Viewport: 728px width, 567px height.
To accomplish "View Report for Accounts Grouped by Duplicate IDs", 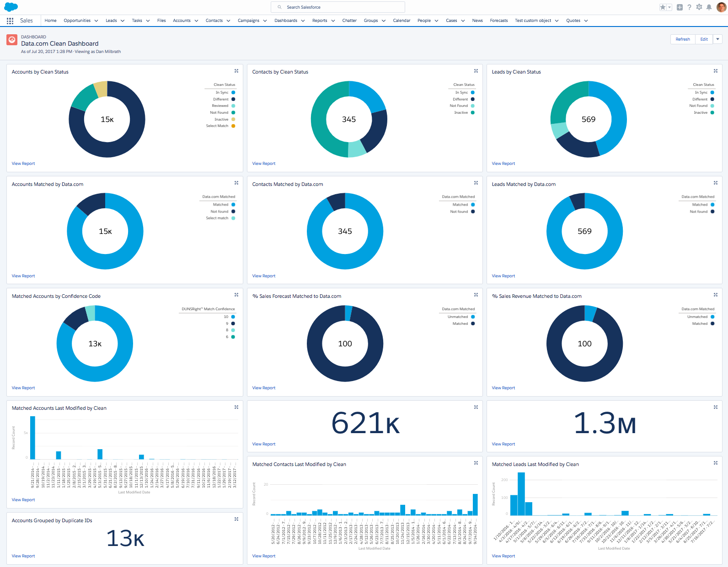I will (x=23, y=556).
